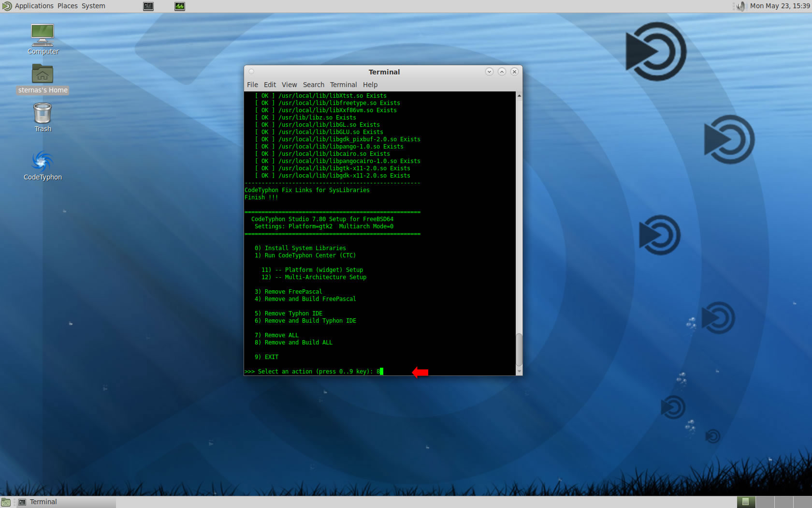This screenshot has height=508, width=812.
Task: Click the '1) Run CodeTyphon Center (CTC)' line
Action: pyautogui.click(x=305, y=255)
